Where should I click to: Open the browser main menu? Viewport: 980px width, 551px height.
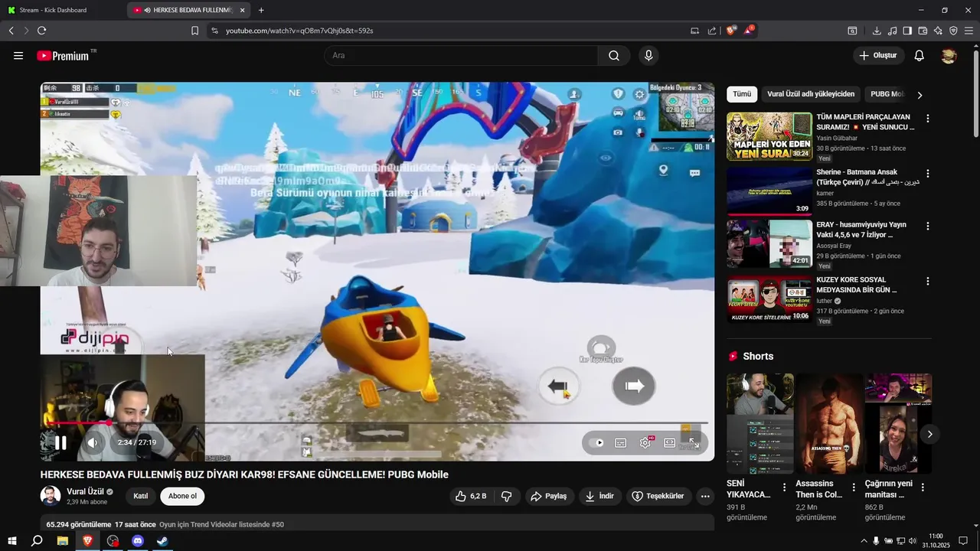click(x=969, y=31)
